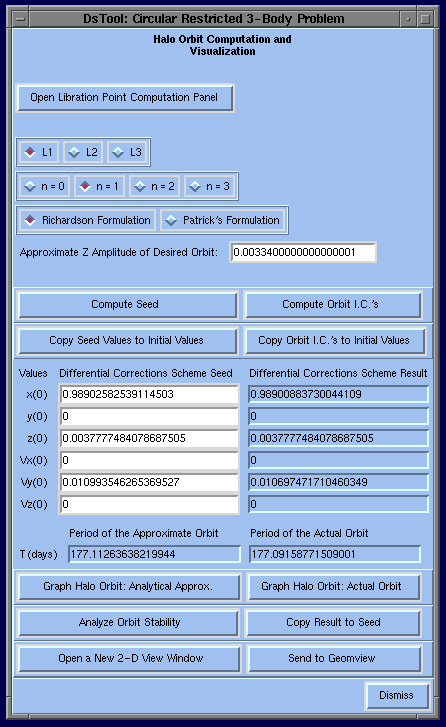This screenshot has width=446, height=727.
Task: Click the Differential Corrections Scheme Result heading
Action: [x=338, y=374]
